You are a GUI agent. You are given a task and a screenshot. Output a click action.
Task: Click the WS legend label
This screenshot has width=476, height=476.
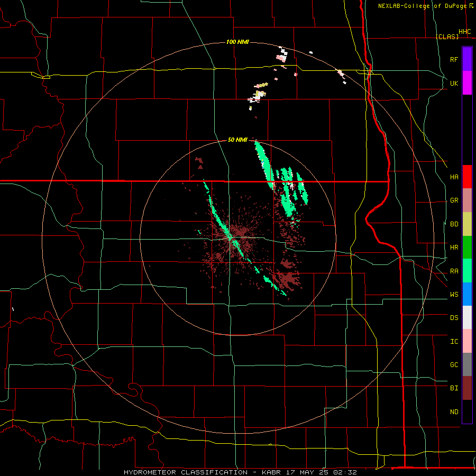454,295
